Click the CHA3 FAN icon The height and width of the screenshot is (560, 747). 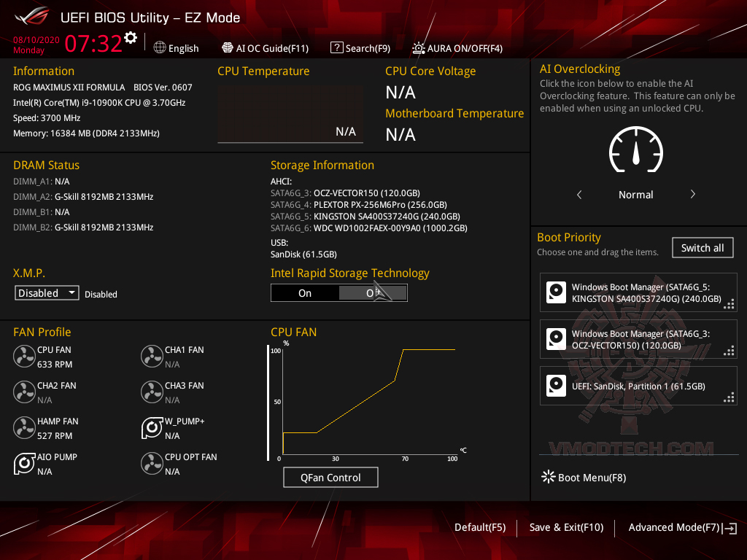point(152,392)
